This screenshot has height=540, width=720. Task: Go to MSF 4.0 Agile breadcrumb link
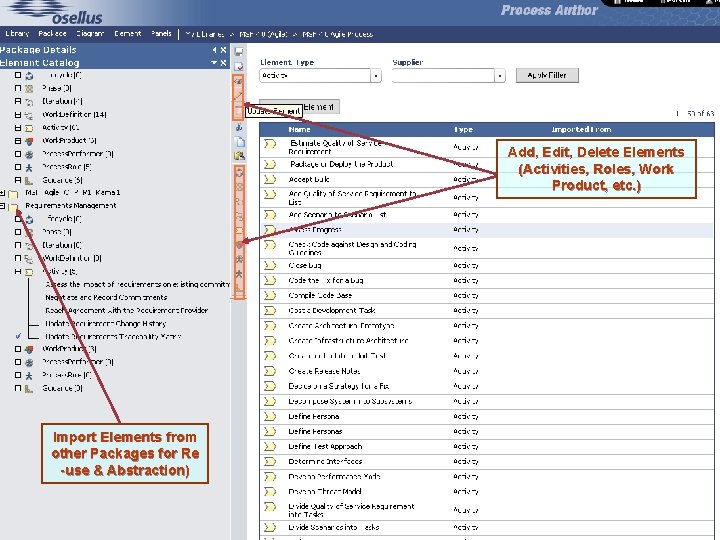tap(263, 34)
